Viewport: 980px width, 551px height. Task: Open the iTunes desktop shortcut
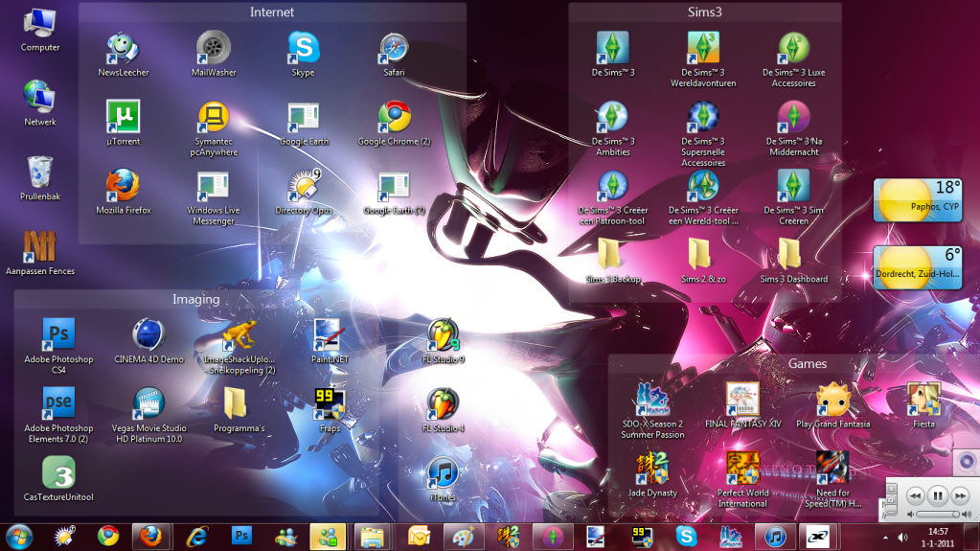(x=444, y=478)
